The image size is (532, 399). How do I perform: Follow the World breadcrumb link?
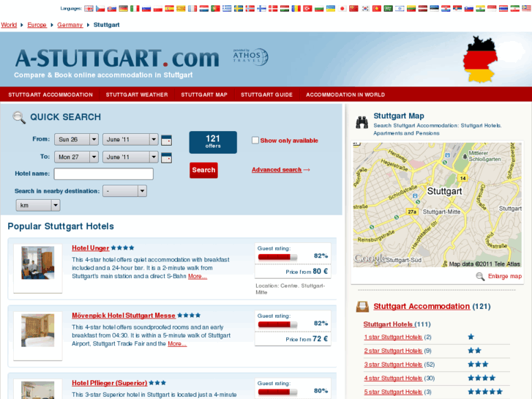9,25
